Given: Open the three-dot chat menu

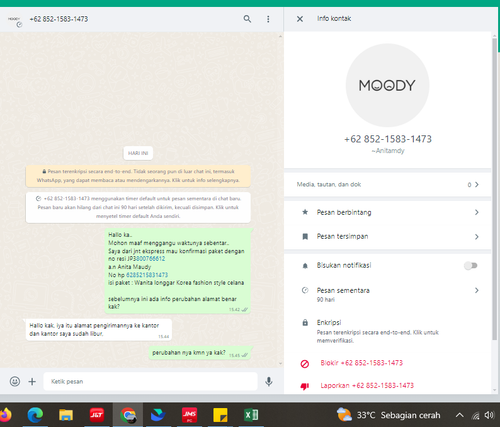Looking at the screenshot, I should click(x=268, y=19).
